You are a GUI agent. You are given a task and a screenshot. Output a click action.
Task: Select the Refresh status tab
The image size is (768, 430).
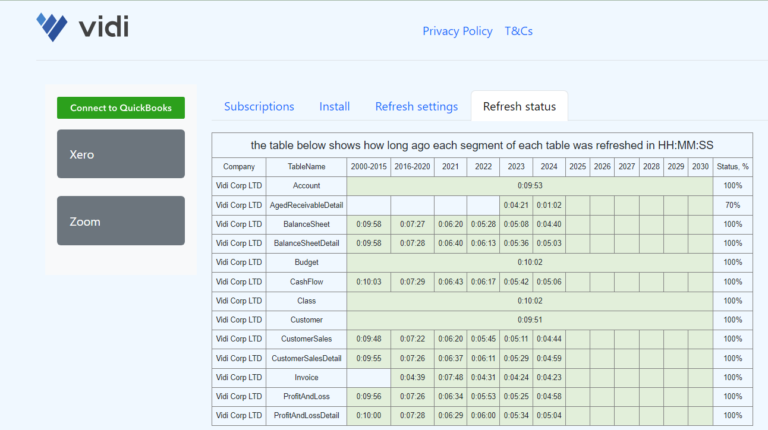tap(519, 106)
